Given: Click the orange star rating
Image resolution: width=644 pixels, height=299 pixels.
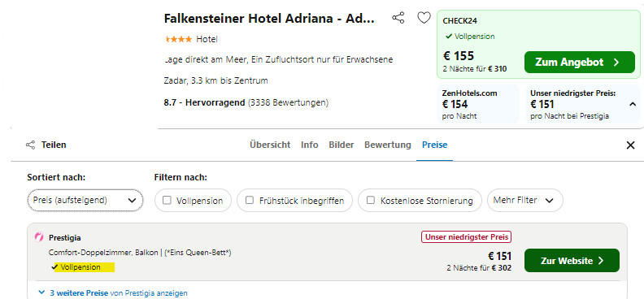Looking at the screenshot, I should [x=179, y=39].
